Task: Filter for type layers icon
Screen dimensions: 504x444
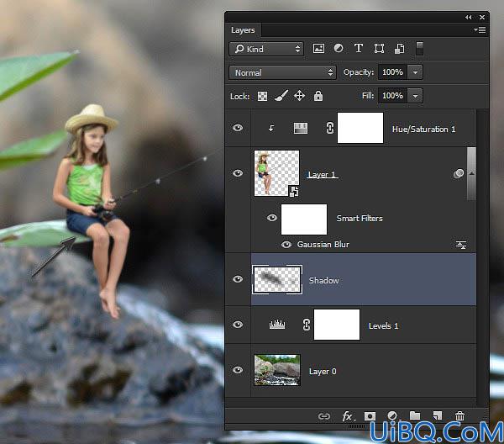Action: point(359,49)
